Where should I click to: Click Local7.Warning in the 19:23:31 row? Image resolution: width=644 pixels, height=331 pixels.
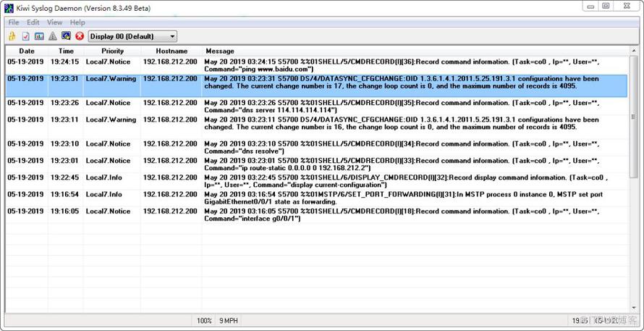click(x=111, y=78)
